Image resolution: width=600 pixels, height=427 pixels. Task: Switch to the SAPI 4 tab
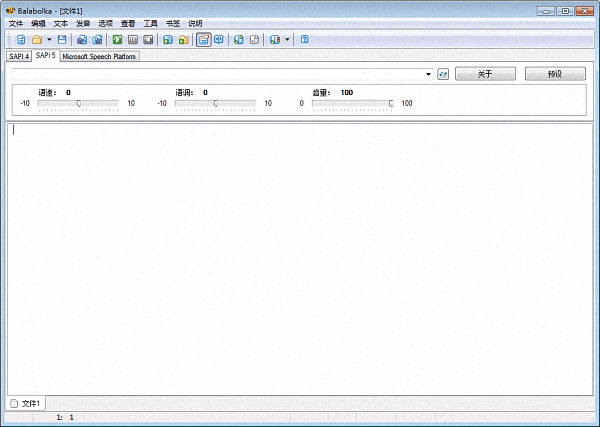pyautogui.click(x=19, y=56)
